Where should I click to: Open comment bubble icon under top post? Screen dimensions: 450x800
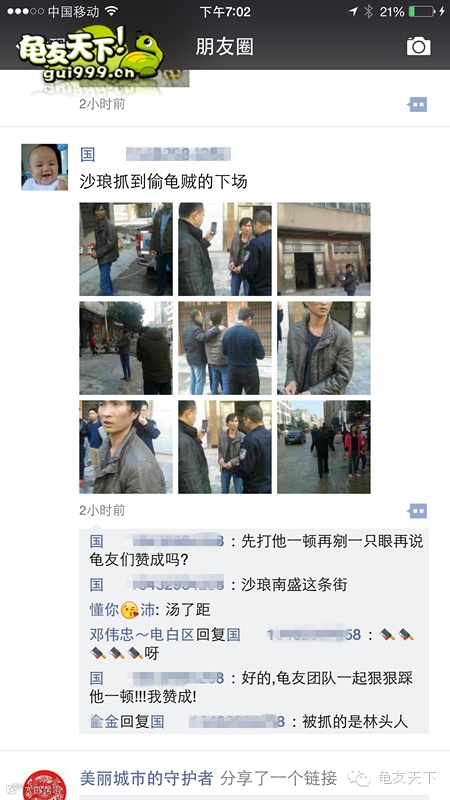click(417, 105)
